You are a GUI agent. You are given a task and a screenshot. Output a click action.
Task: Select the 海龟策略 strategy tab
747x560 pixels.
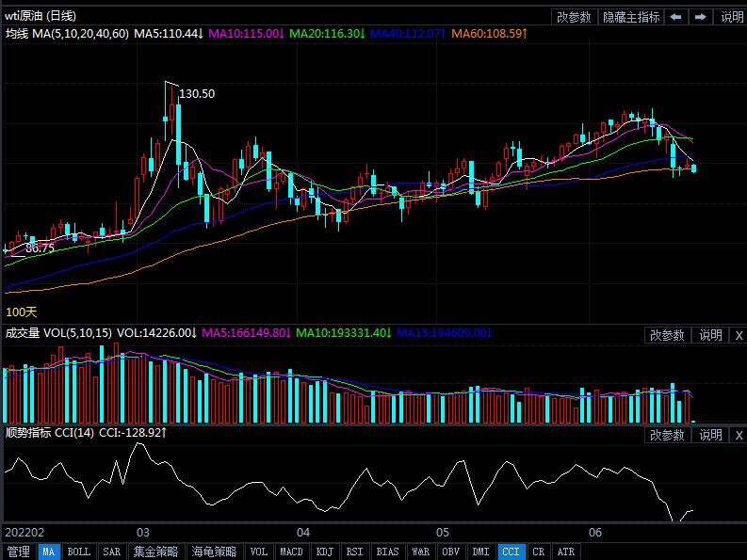[x=213, y=552]
